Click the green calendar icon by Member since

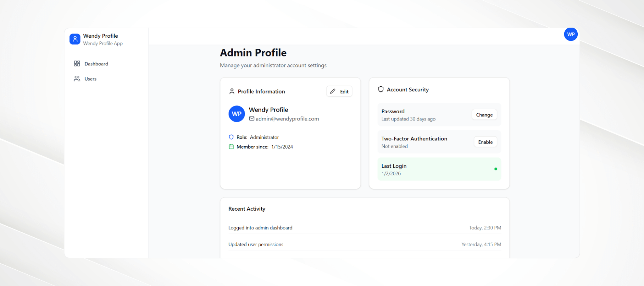coord(231,147)
